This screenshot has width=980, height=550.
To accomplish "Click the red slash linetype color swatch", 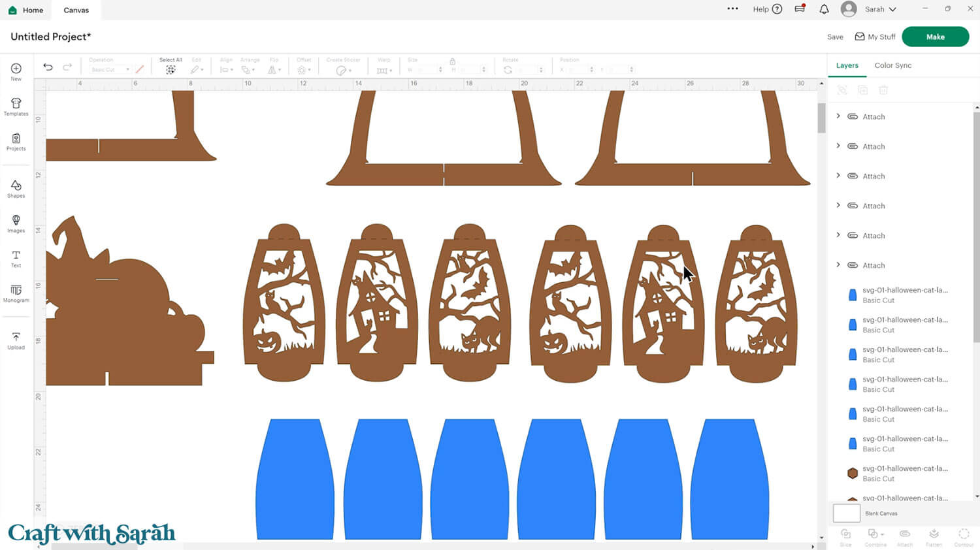I will pyautogui.click(x=140, y=69).
